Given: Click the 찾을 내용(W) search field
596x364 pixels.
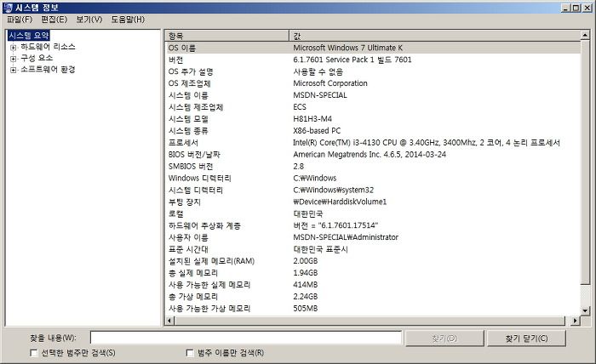Looking at the screenshot, I should tap(246, 338).
